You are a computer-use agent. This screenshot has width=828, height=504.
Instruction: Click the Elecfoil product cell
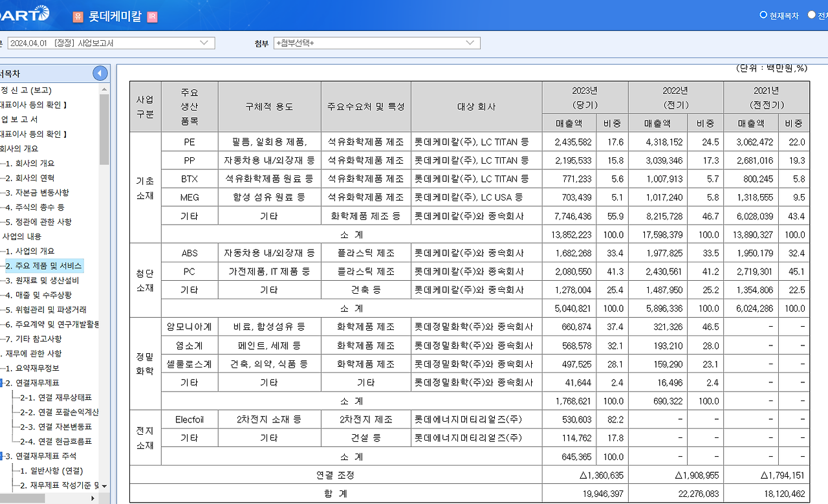(190, 420)
